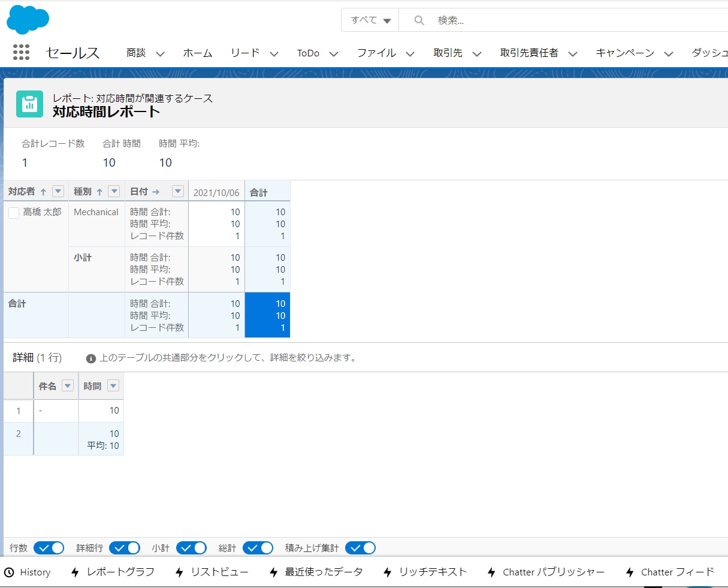Open the Chatter パブリッシャー utility item
Image resolution: width=728 pixels, height=588 pixels.
[546, 572]
